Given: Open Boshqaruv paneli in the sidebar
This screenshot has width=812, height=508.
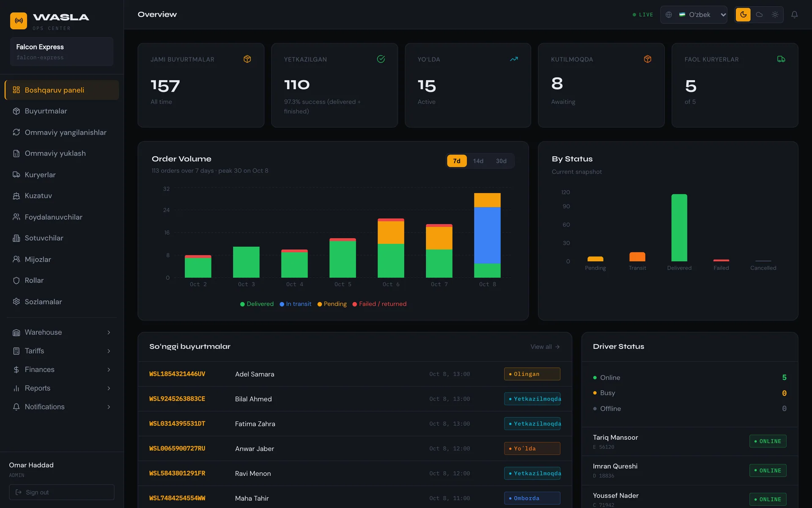Looking at the screenshot, I should coord(62,90).
